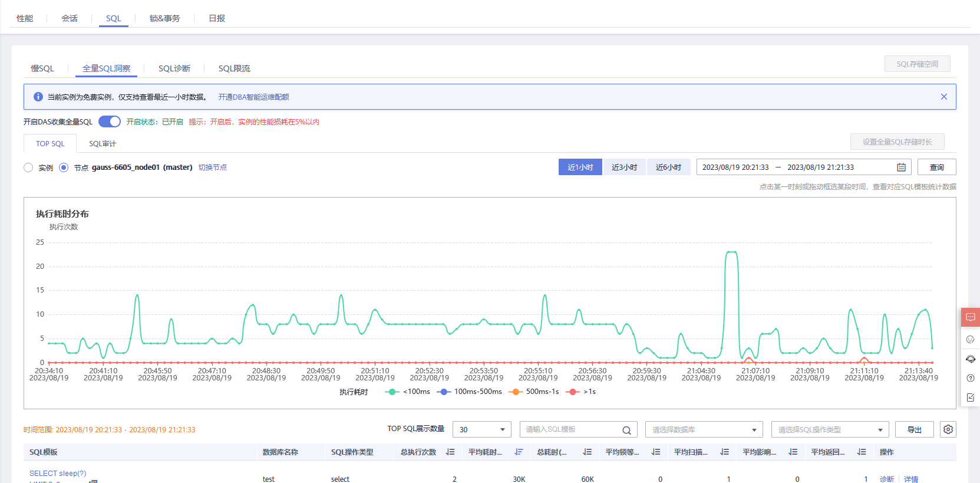Screen dimensions: 980x483
Task: Switch to the 会话 top tab
Action: [x=70, y=18]
